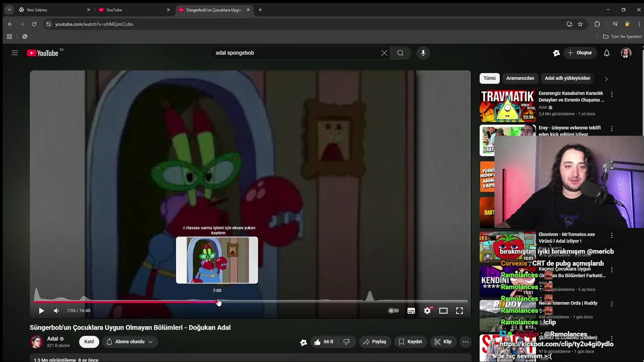Seek by clicking the red progress bar
The height and width of the screenshot is (362, 644).
(x=126, y=302)
